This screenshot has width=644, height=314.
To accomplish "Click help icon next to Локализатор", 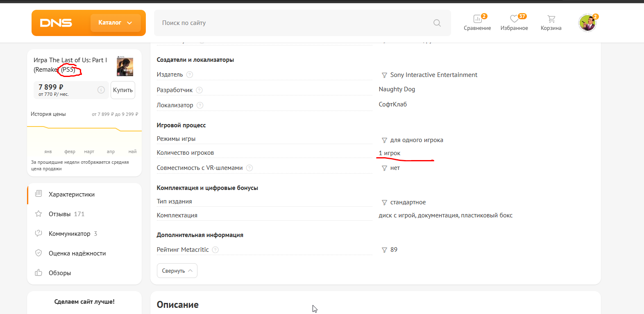I will [200, 105].
